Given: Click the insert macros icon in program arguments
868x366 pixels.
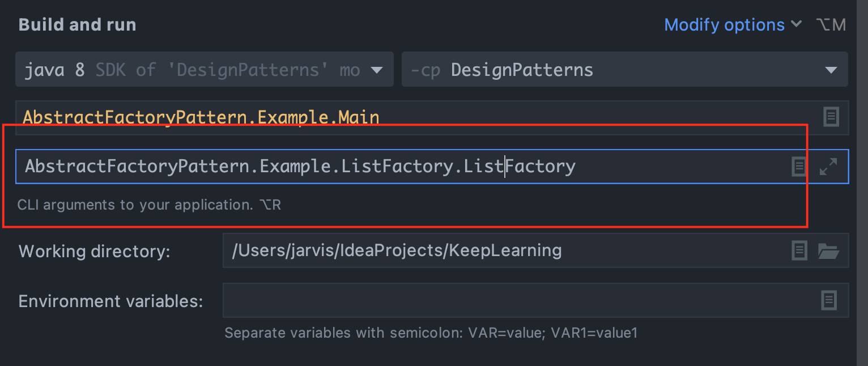Looking at the screenshot, I should click(799, 167).
